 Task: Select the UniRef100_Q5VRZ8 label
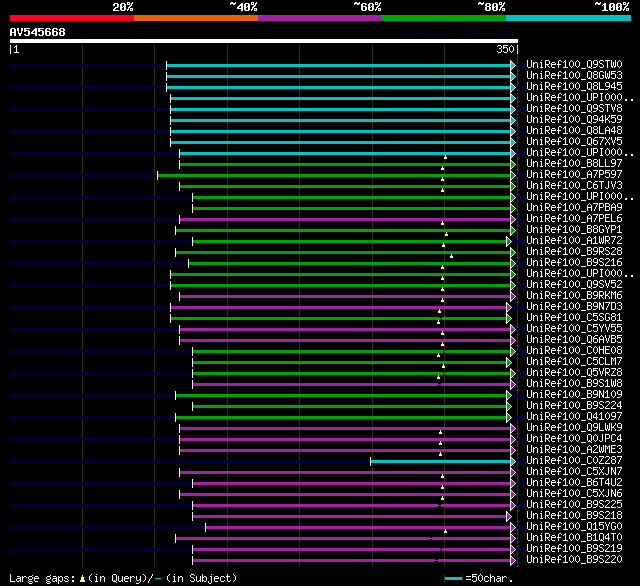click(x=574, y=373)
